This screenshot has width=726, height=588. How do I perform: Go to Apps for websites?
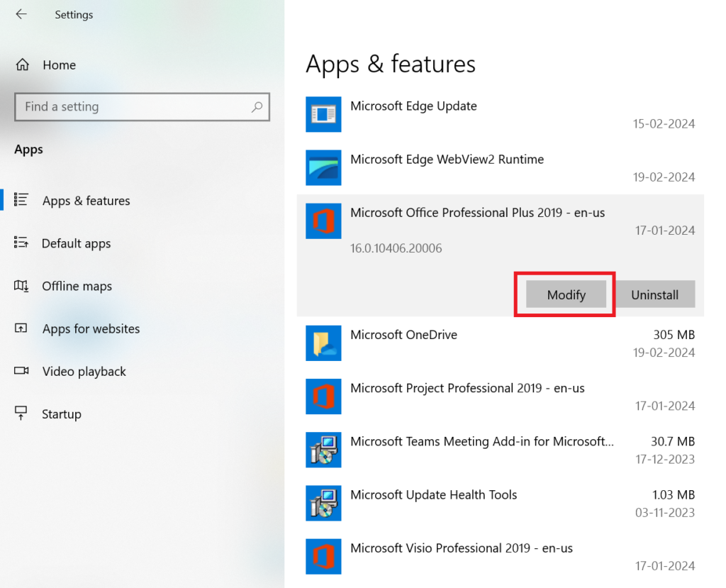pyautogui.click(x=91, y=328)
